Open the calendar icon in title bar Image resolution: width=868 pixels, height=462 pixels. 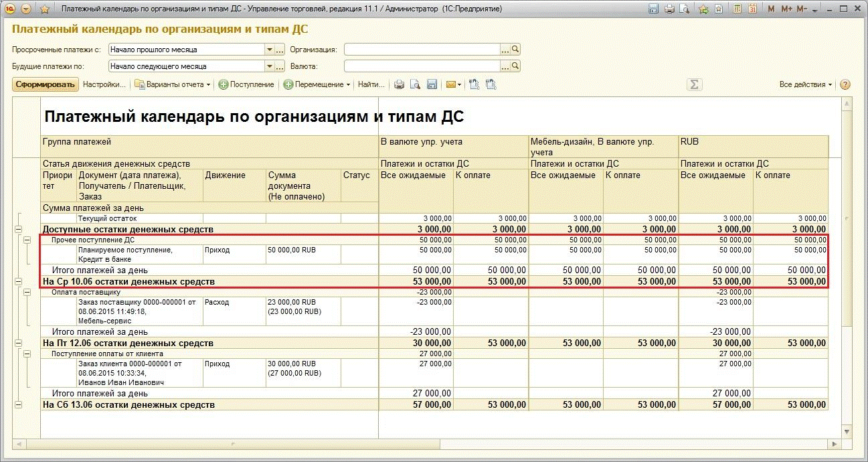coord(752,9)
